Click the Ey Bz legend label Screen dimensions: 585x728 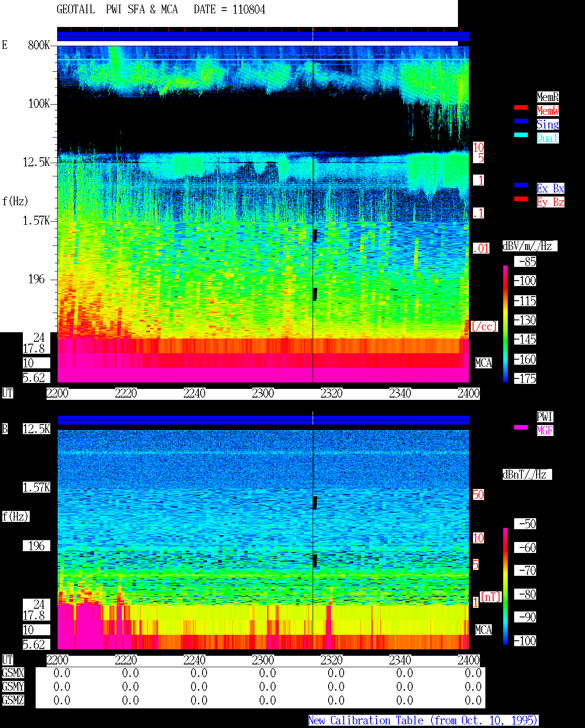(550, 202)
